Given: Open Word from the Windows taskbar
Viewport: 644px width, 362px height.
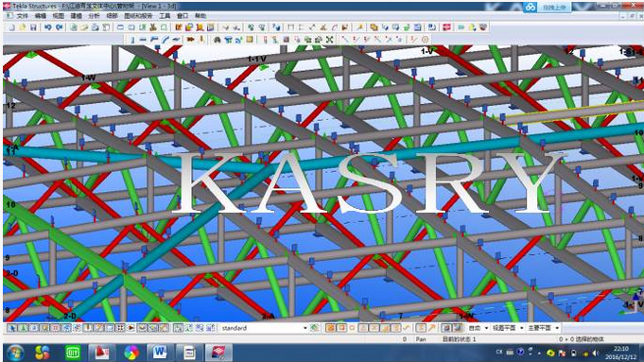Looking at the screenshot, I should (x=160, y=353).
